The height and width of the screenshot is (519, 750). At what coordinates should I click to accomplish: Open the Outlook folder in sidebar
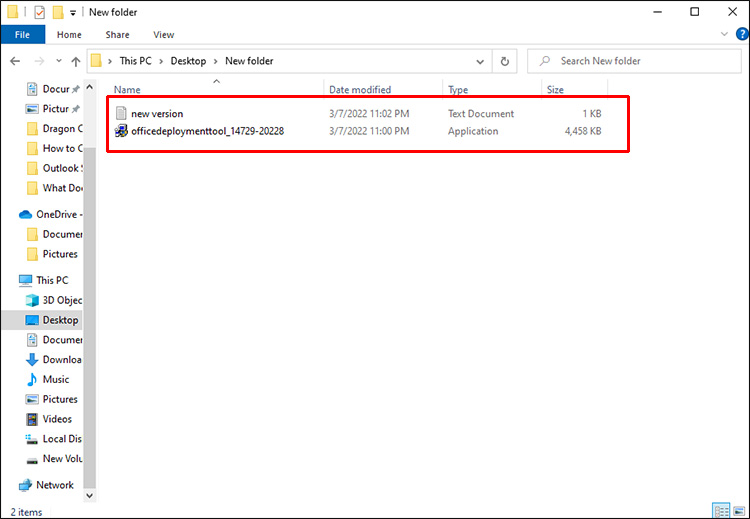point(54,168)
